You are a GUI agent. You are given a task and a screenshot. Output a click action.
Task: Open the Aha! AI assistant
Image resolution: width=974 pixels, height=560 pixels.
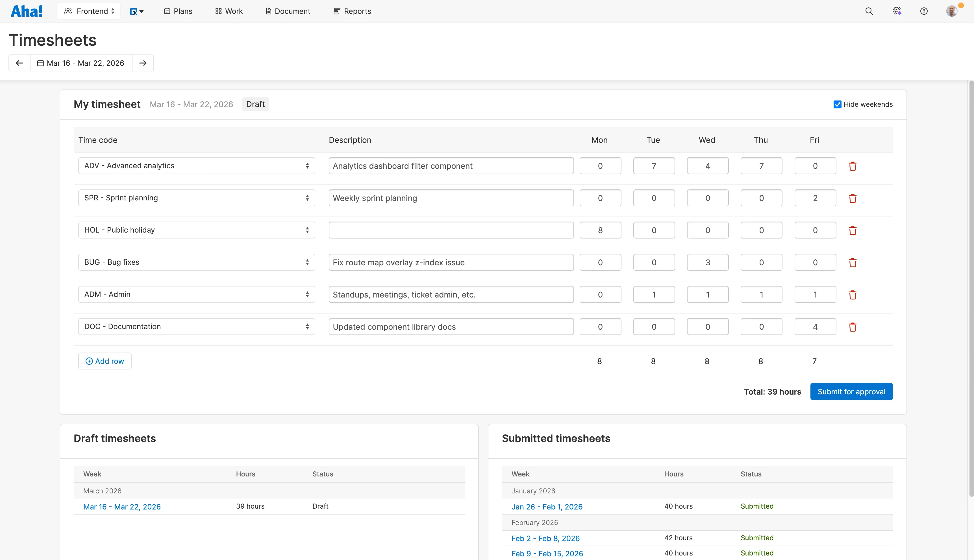click(897, 11)
